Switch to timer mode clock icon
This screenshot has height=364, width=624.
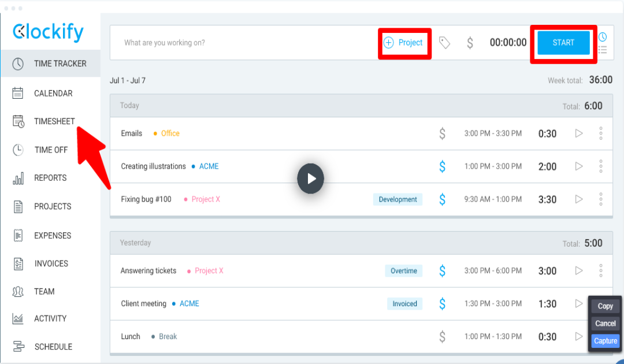(x=603, y=37)
